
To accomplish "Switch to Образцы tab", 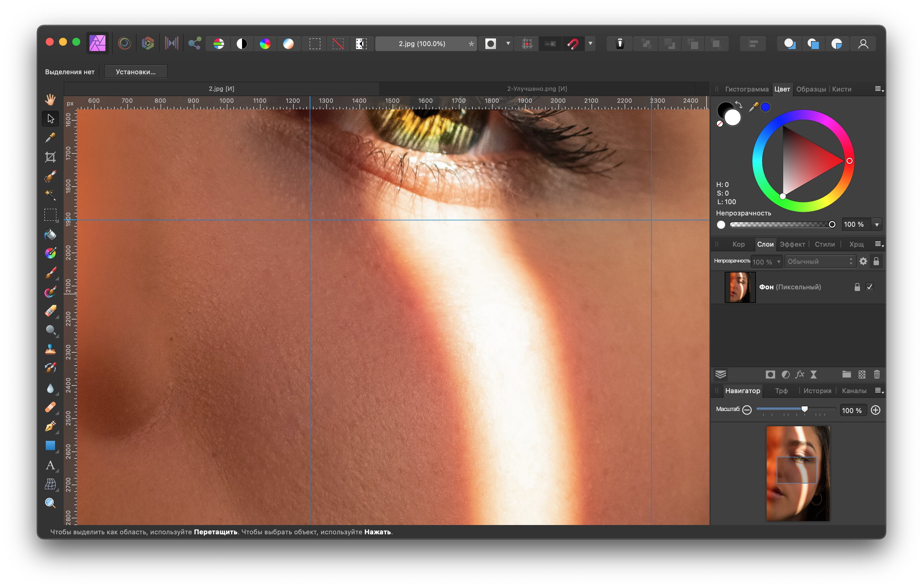I will point(811,89).
